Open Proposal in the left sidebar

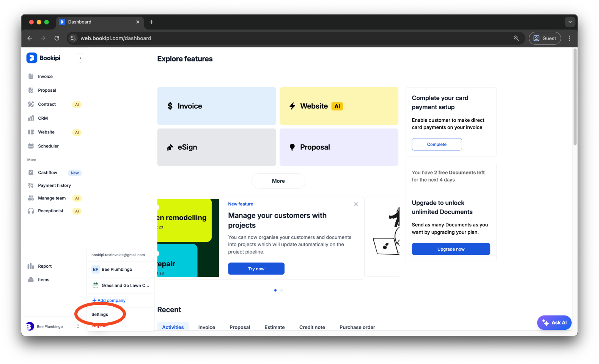click(x=47, y=90)
